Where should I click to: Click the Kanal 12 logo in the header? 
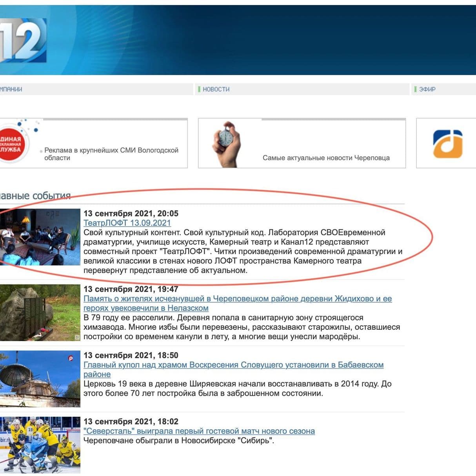coord(23,40)
